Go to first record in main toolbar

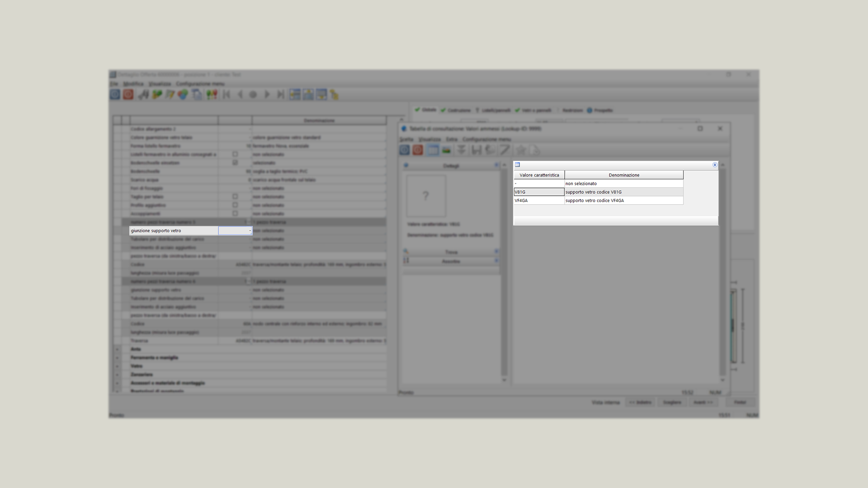(x=226, y=94)
